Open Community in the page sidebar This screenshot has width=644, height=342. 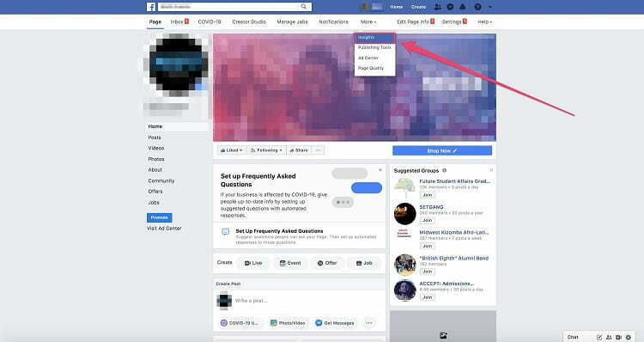[x=161, y=180]
